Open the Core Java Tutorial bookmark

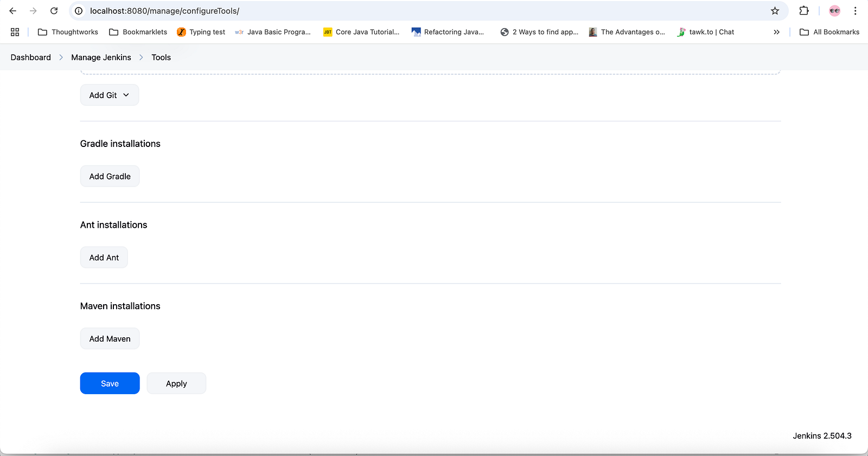[361, 32]
